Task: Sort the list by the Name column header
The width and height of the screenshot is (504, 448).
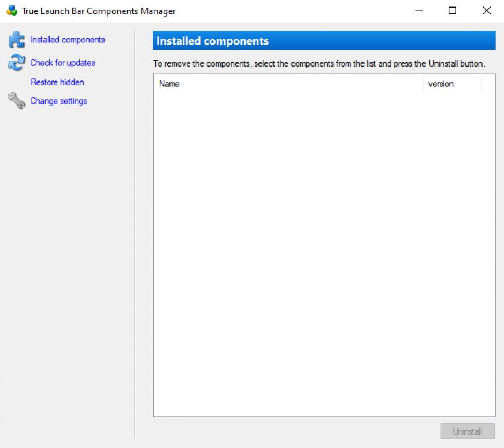Action: (288, 84)
